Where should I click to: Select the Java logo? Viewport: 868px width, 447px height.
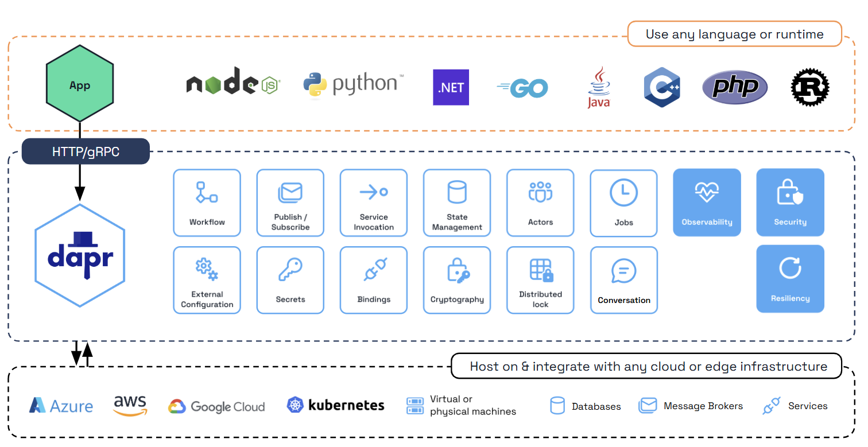(599, 87)
